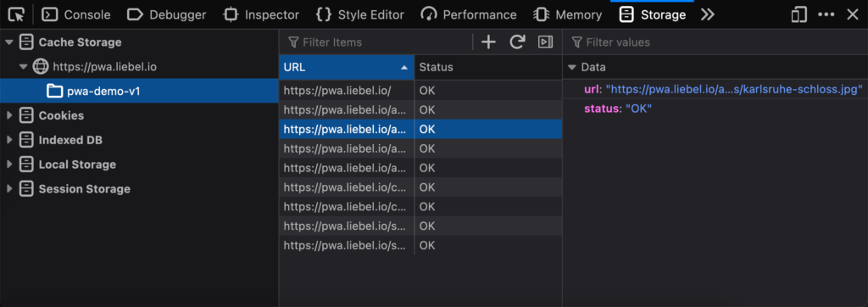Click the Cache Storage database icon
Viewport: 868px width, 307px height.
tap(26, 42)
